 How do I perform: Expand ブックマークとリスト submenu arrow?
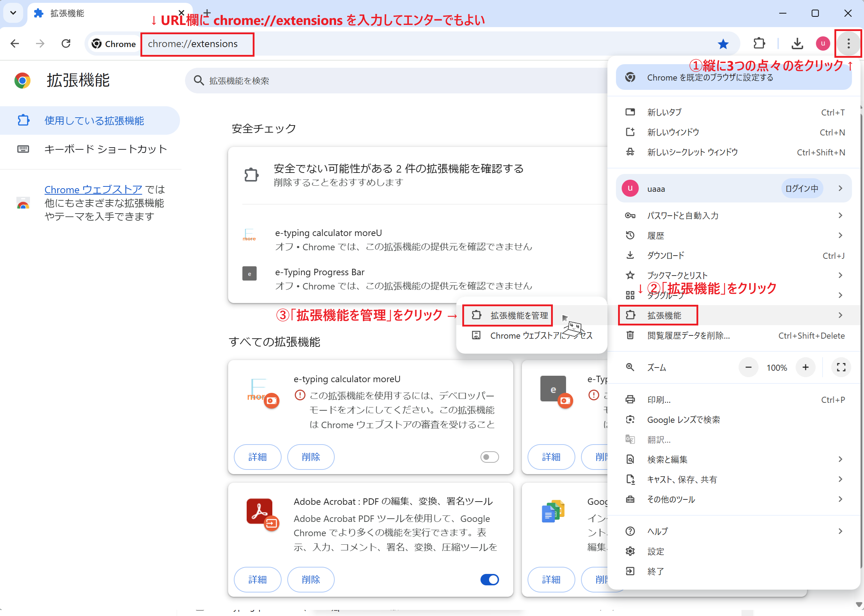(840, 275)
